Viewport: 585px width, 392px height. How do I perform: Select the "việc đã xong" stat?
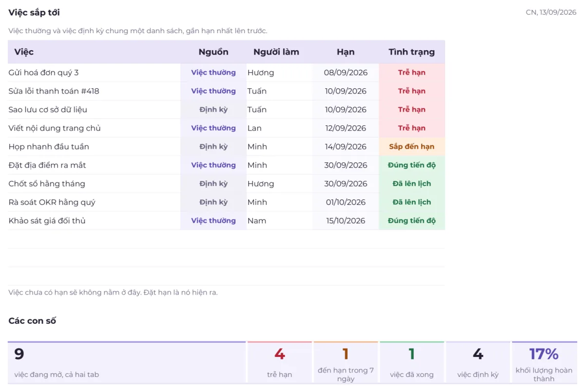coord(412,362)
